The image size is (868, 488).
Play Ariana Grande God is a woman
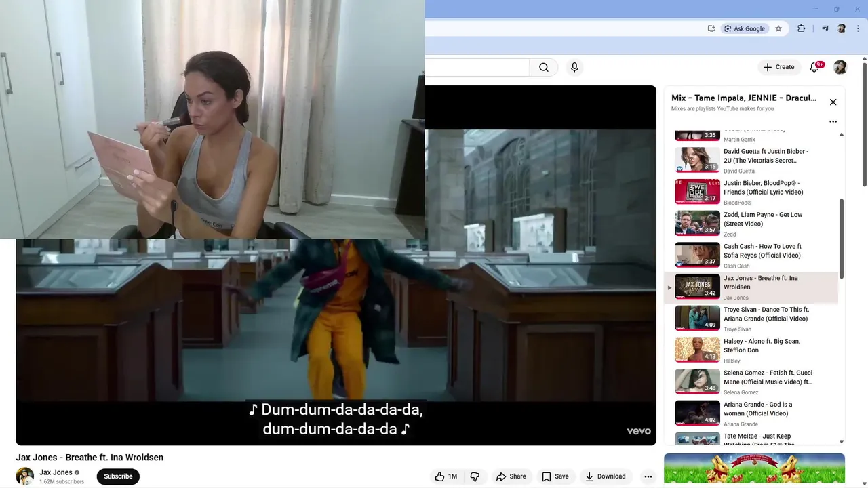point(751,413)
